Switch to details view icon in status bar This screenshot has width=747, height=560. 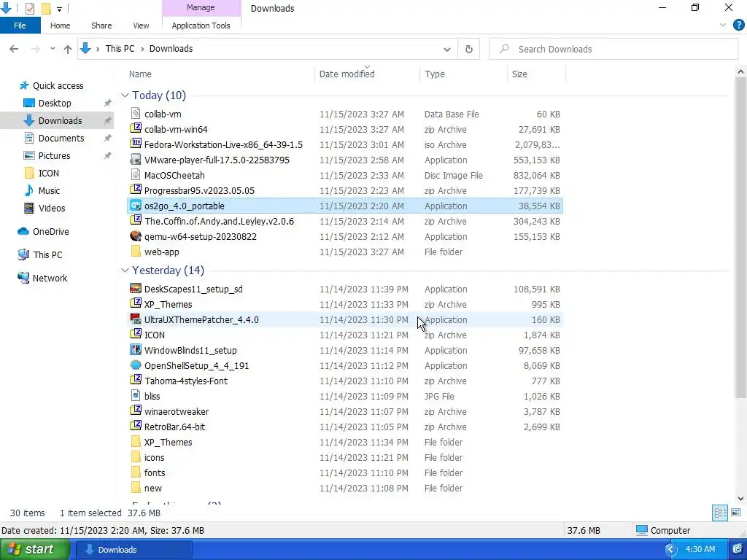pyautogui.click(x=720, y=513)
